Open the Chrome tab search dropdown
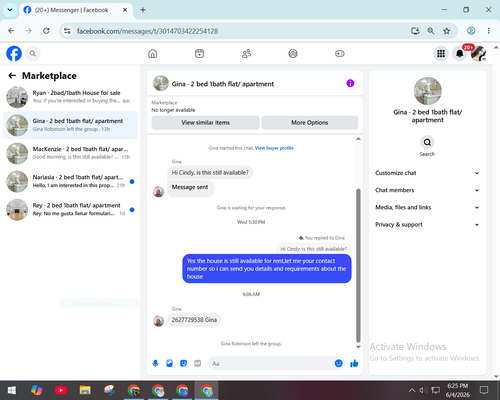The image size is (500, 400). (10, 10)
